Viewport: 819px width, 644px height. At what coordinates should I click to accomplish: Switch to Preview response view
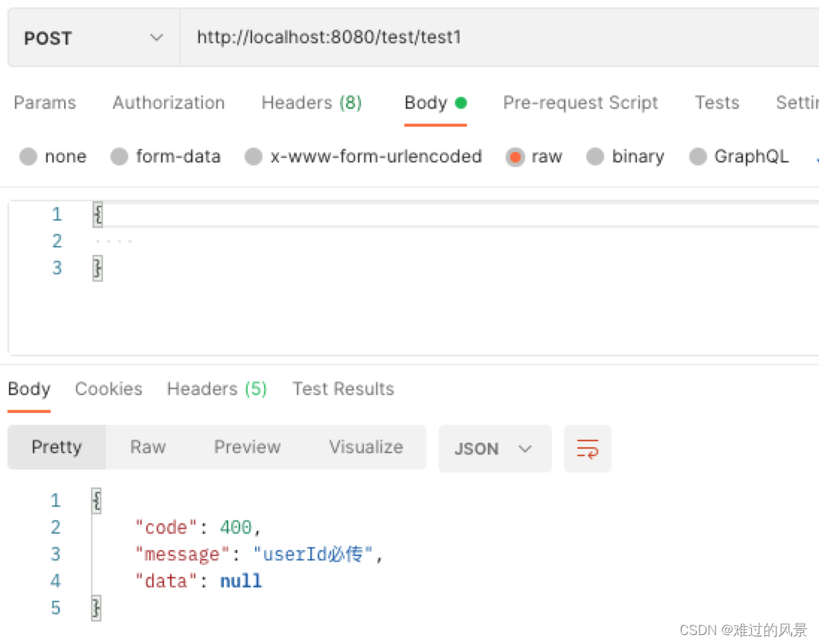(x=247, y=447)
